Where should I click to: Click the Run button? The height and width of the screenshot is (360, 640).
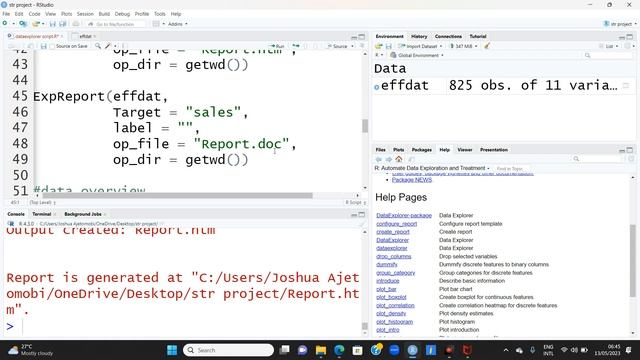(277, 46)
